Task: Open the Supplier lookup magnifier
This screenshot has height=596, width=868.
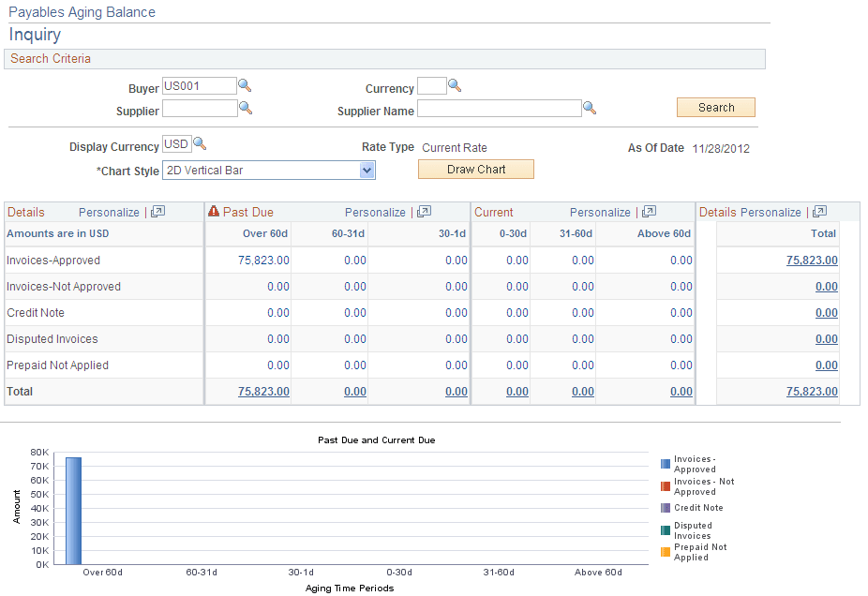Action: pyautogui.click(x=246, y=109)
